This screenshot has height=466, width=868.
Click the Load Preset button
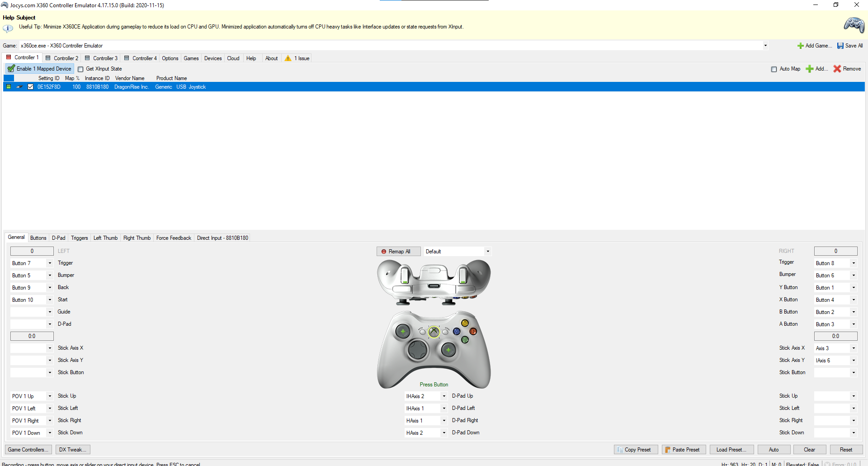pyautogui.click(x=731, y=450)
